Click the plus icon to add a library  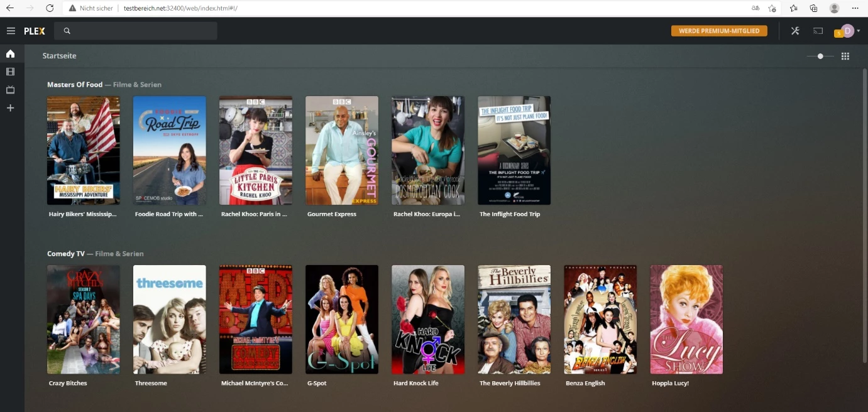(10, 107)
